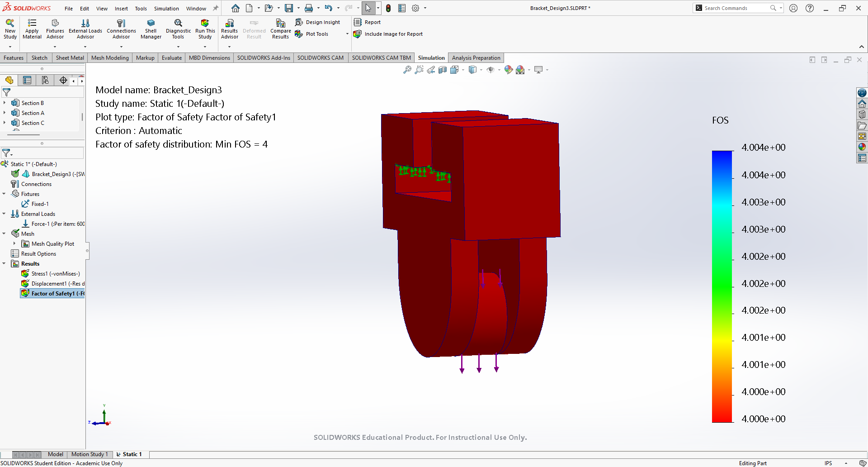Open the File menu
This screenshot has width=868, height=467.
click(x=69, y=9)
